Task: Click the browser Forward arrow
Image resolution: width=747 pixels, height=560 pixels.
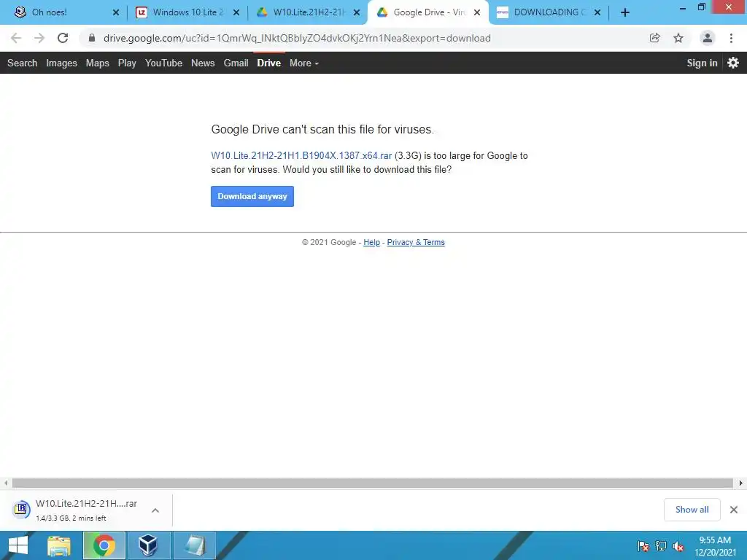Action: [39, 38]
